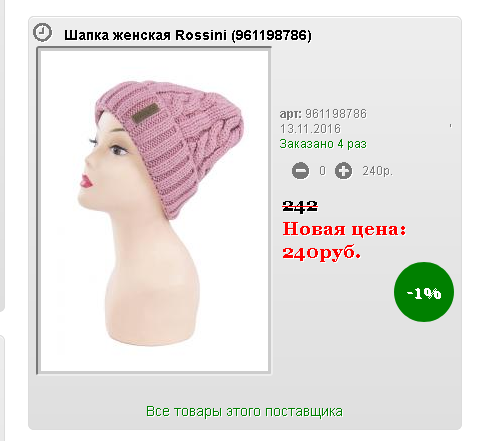Open the Шапка женская Rossini title

point(188,35)
